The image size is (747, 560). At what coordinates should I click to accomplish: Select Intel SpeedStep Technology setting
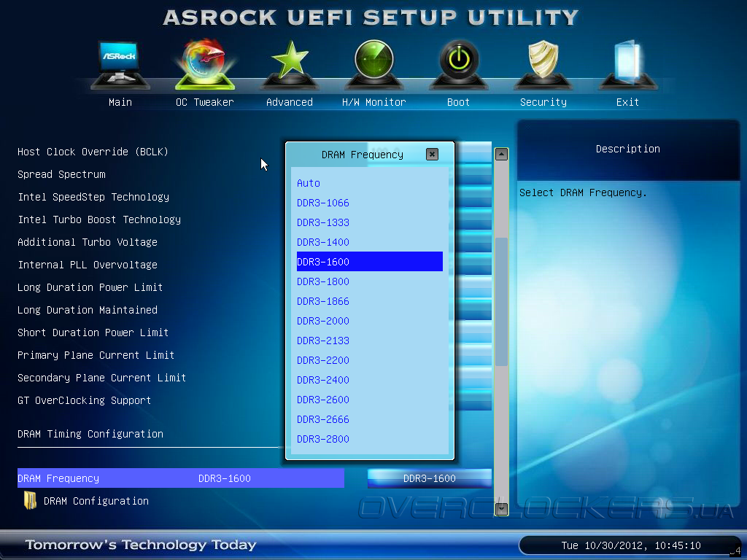point(93,197)
